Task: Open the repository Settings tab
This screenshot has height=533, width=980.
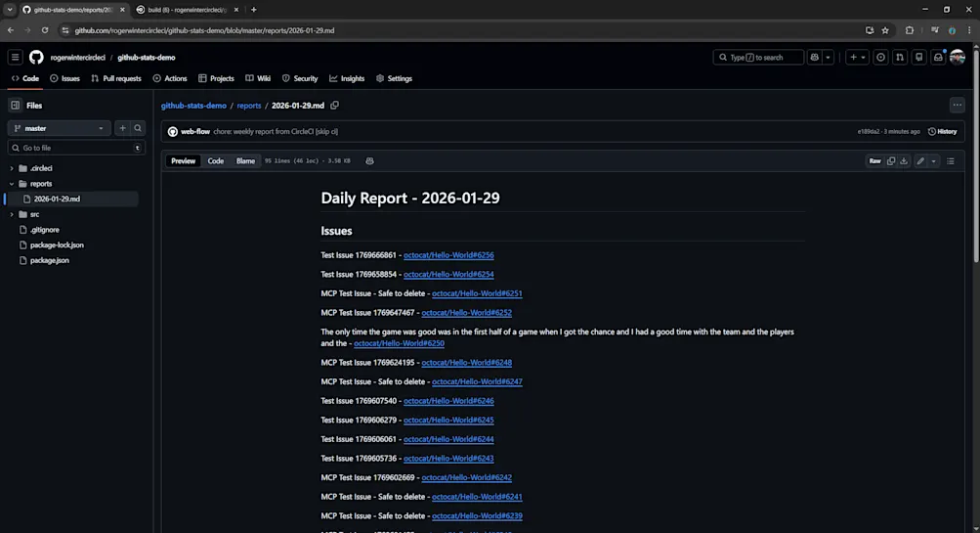Action: [395, 79]
